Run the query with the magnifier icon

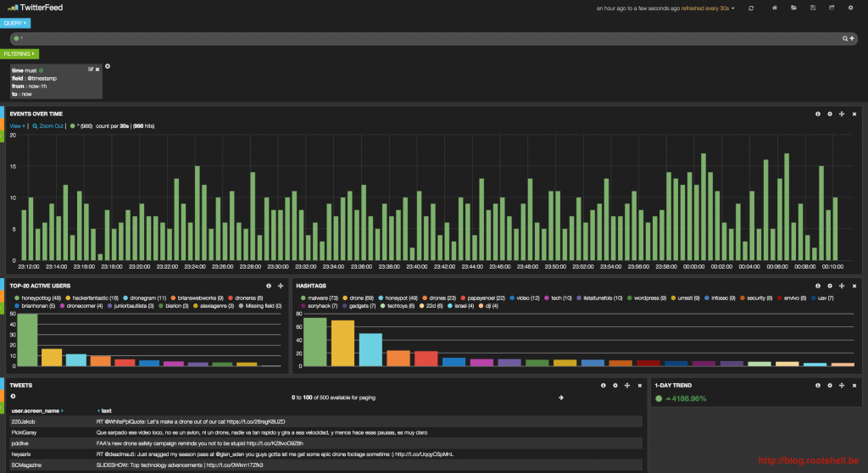point(845,38)
